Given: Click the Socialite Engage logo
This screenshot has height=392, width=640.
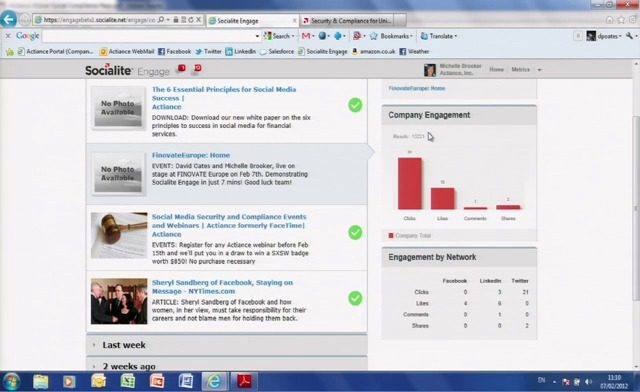Looking at the screenshot, I should pos(127,71).
